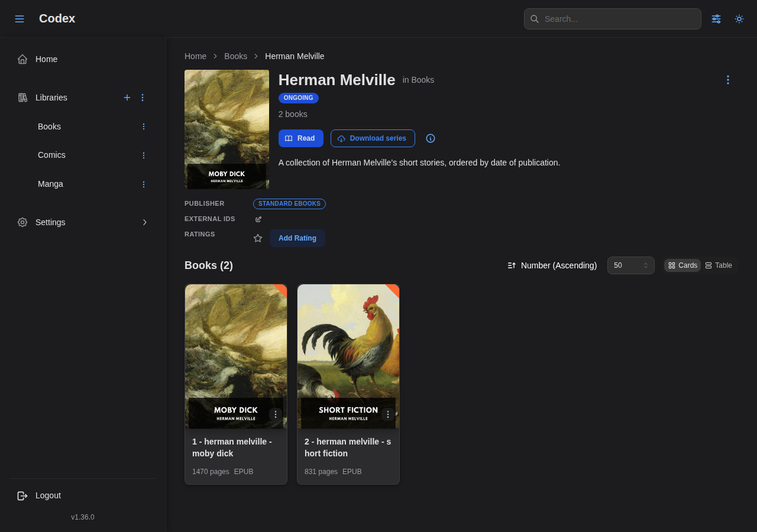The height and width of the screenshot is (532, 757).
Task: Open Libraries section options menu
Action: click(143, 98)
